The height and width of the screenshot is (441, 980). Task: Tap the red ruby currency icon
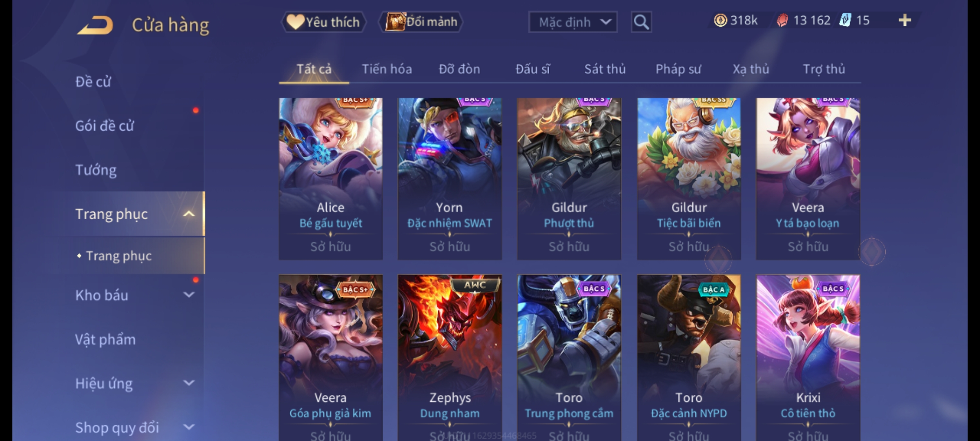782,20
